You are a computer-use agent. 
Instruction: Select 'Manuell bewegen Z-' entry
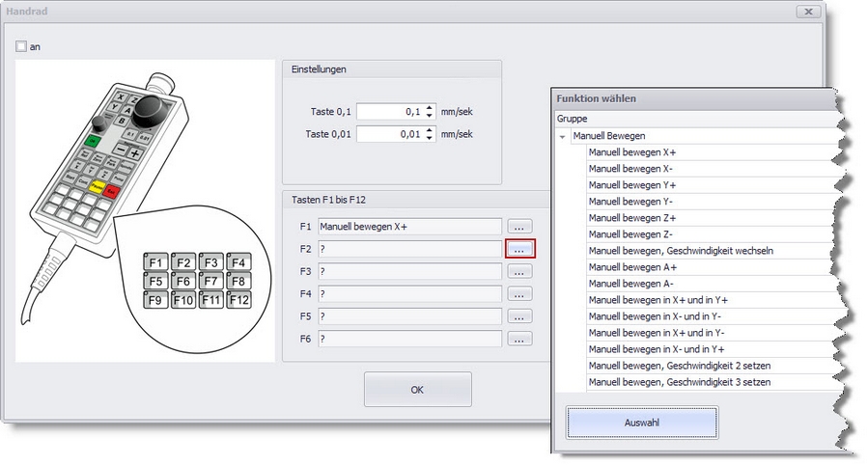630,234
